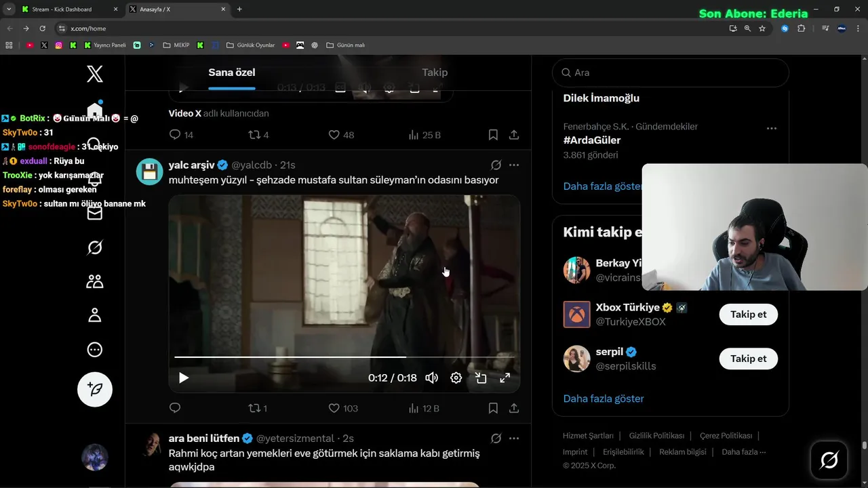Open Yayıncı Paneli bookmark
This screenshot has width=868, height=488.
[105, 45]
